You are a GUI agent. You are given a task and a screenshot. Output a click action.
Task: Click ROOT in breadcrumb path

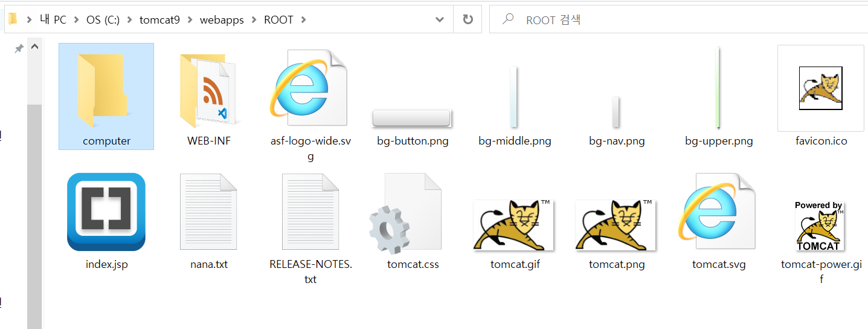(278, 19)
